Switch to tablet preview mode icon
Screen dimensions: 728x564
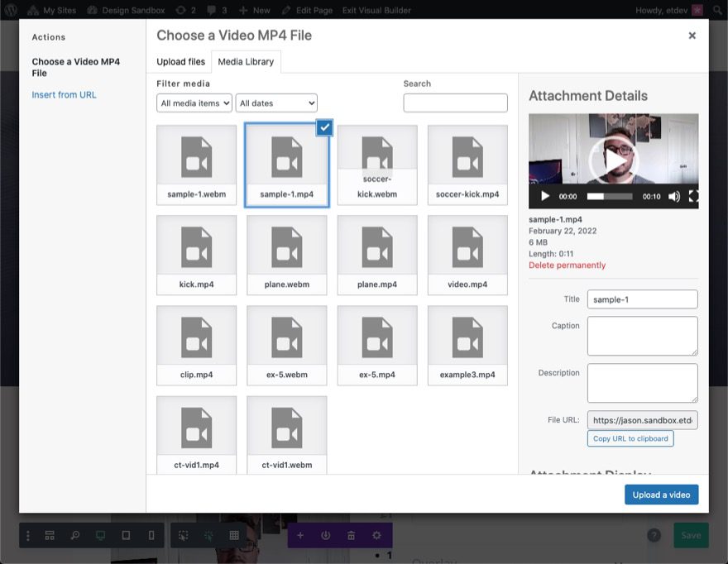pyautogui.click(x=126, y=535)
